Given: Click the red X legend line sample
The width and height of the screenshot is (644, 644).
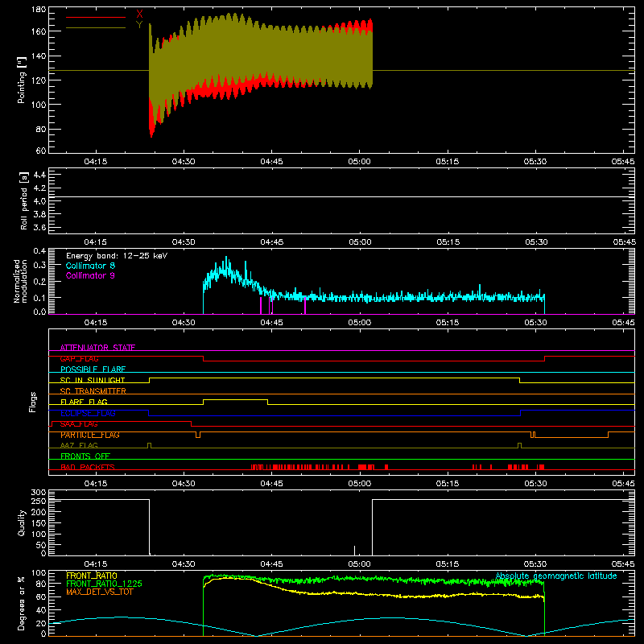Looking at the screenshot, I should [96, 17].
